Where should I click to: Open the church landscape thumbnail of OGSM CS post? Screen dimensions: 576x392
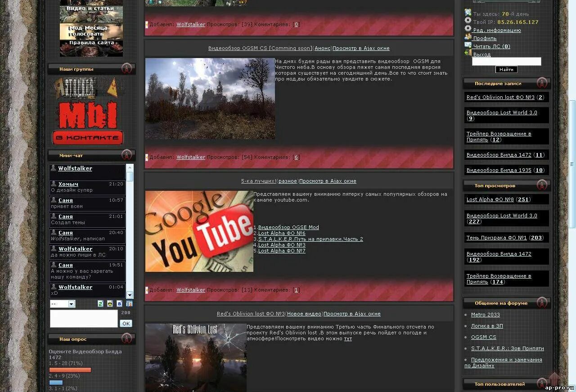(x=210, y=99)
